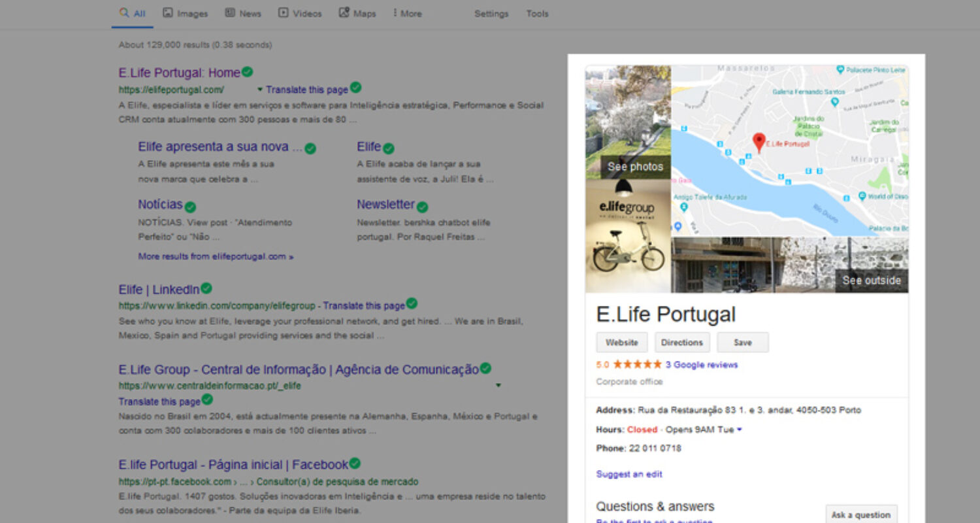
Task: Switch to the Images search tab
Action: (x=185, y=13)
